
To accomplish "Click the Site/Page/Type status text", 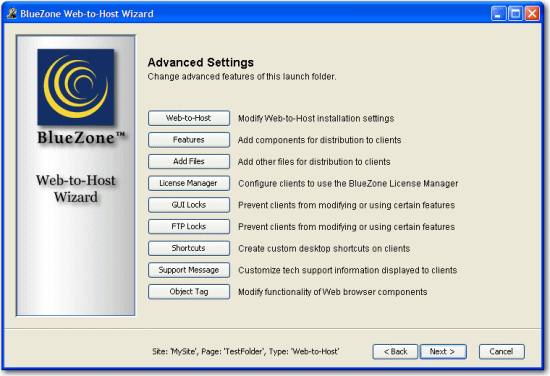I will pyautogui.click(x=246, y=351).
